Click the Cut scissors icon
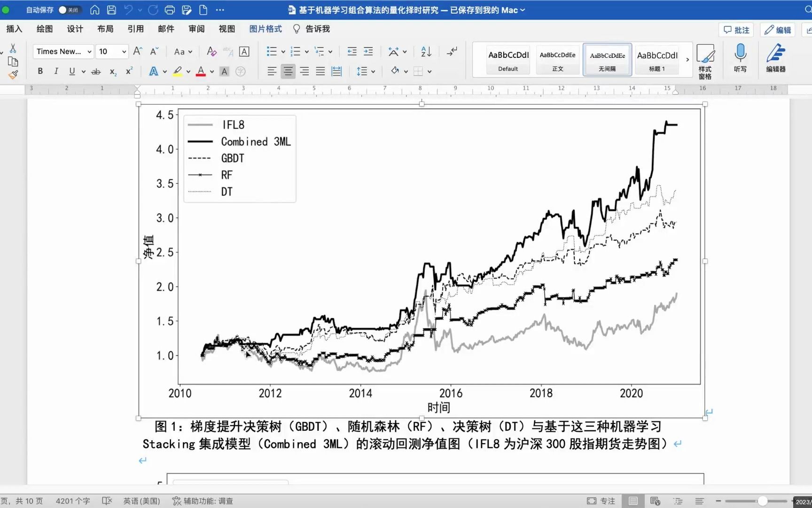 (13, 48)
